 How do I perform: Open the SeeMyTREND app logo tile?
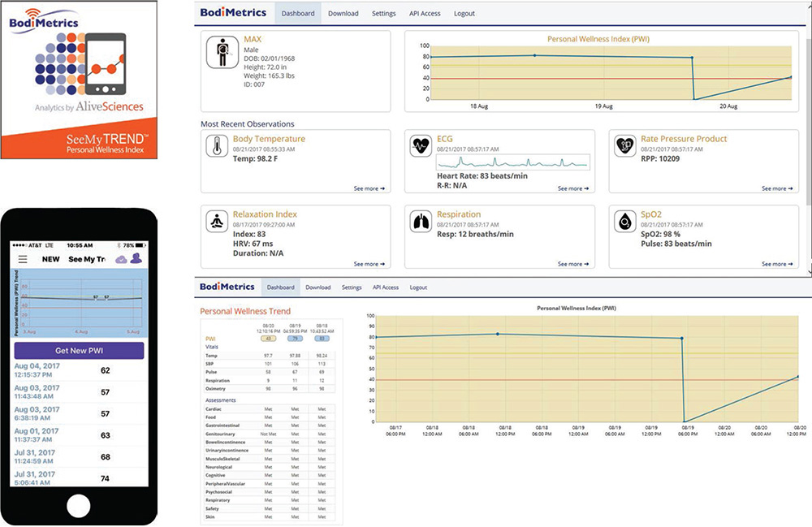80,79
